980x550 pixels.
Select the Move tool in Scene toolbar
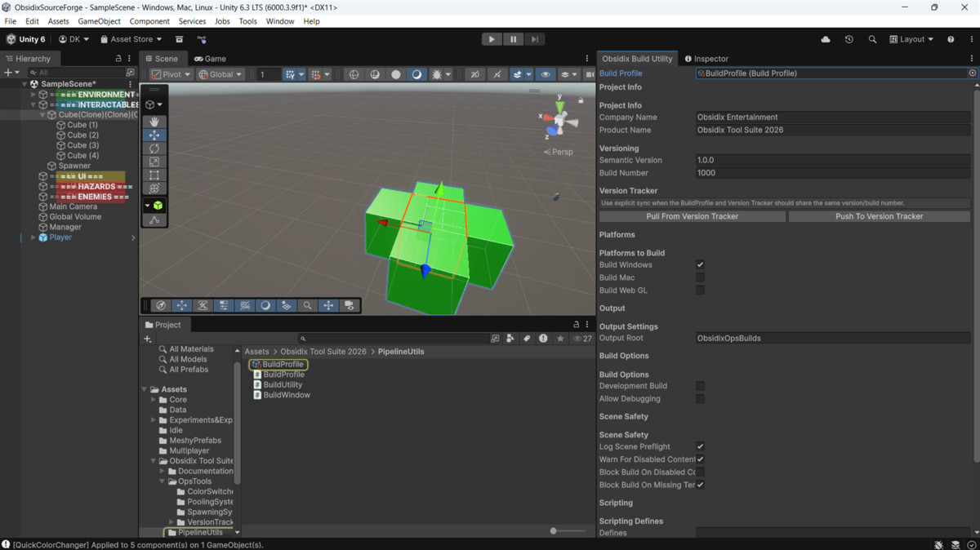point(154,135)
